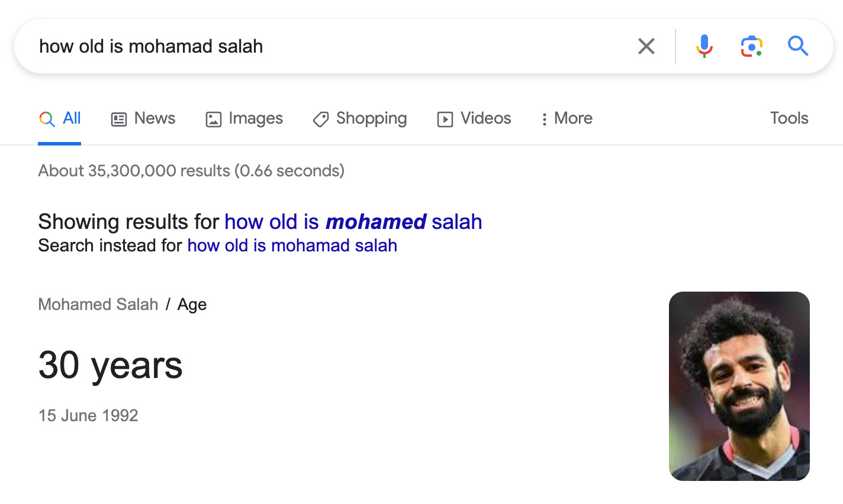Select the News tab's newspaper icon
This screenshot has width=843, height=504.
[x=120, y=118]
